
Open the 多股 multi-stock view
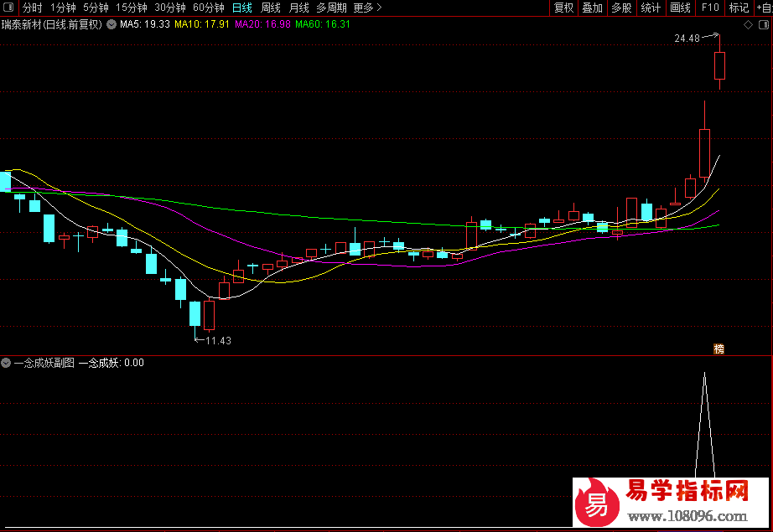pos(621,8)
